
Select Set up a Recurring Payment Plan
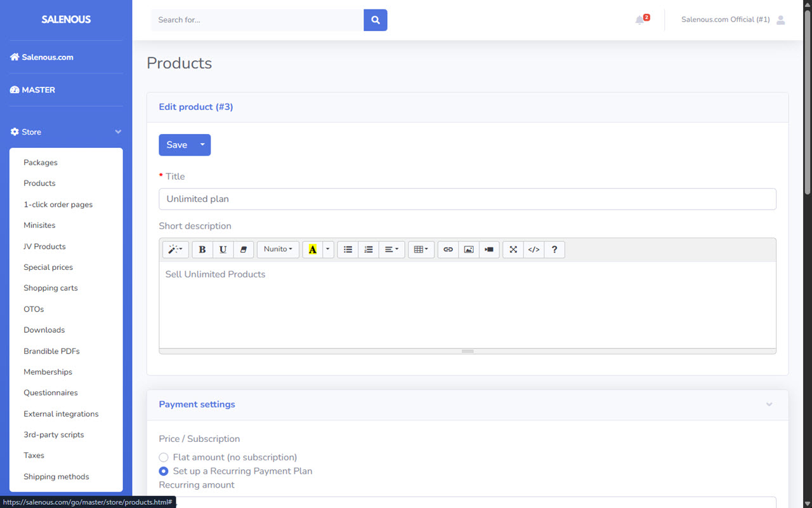click(164, 471)
